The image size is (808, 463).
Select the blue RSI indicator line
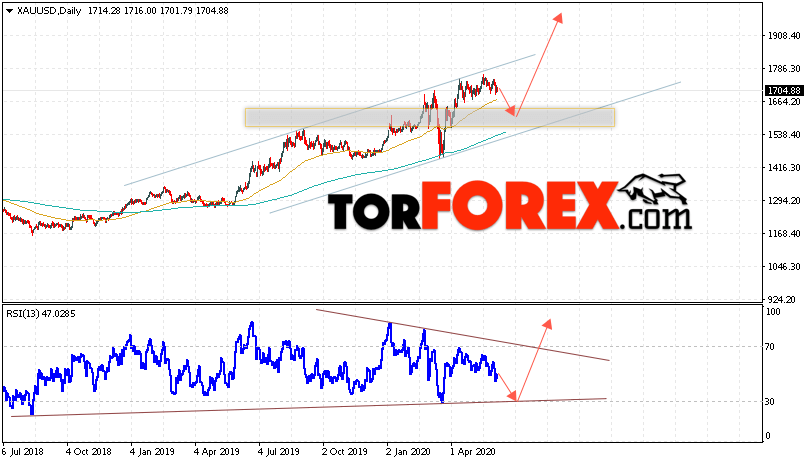point(250,369)
